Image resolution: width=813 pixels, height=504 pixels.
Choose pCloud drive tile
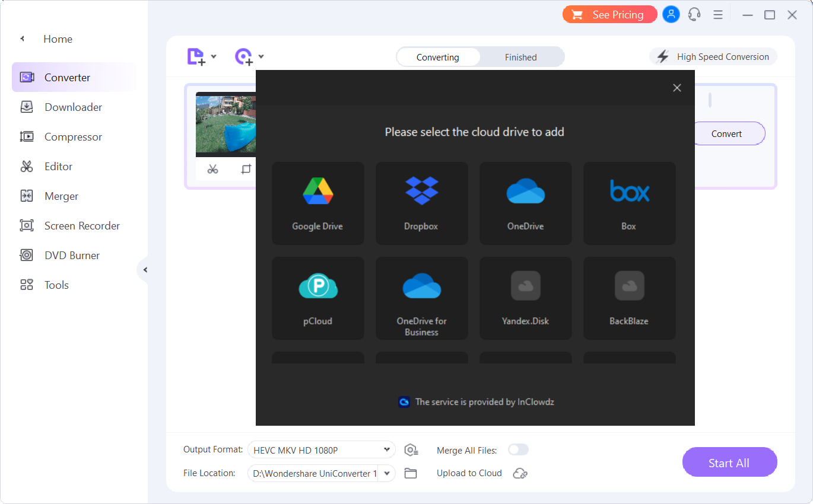point(317,298)
